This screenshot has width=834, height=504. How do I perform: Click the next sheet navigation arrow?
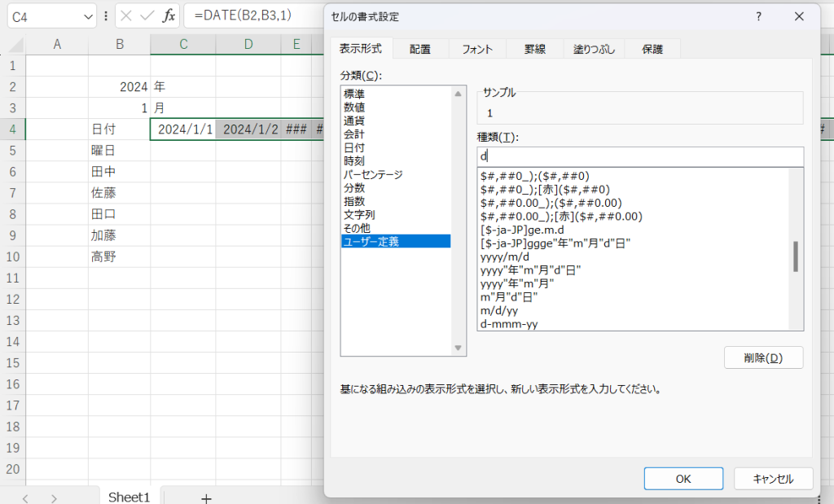[54, 497]
